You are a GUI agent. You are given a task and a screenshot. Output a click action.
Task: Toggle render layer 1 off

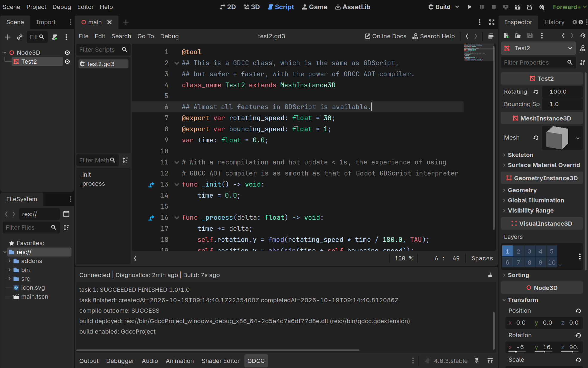click(507, 251)
